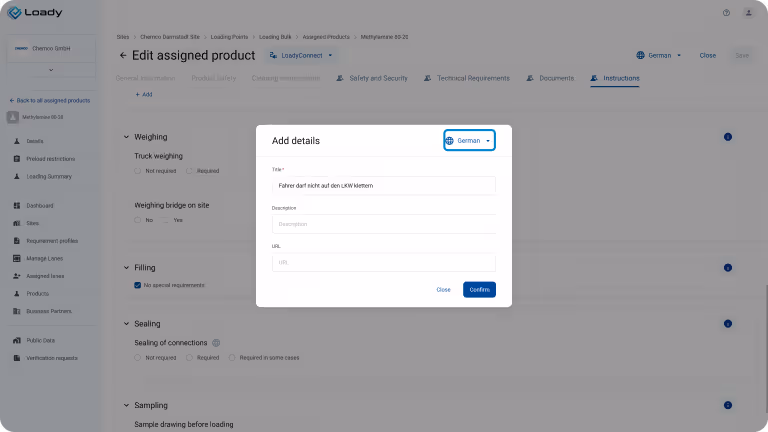
Task: Select Not required for Sealing of connections
Action: pos(138,358)
